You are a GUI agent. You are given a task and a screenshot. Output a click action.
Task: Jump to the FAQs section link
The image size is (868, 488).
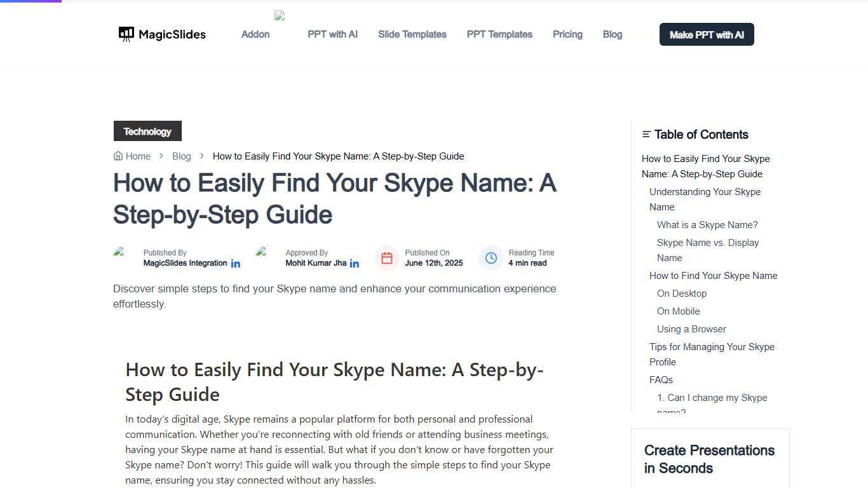tap(661, 379)
